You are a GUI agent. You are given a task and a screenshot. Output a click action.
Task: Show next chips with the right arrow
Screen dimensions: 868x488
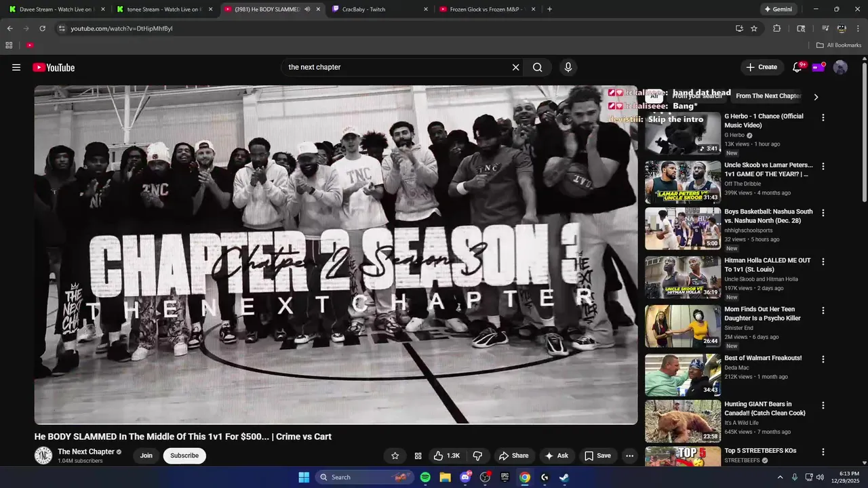816,97
